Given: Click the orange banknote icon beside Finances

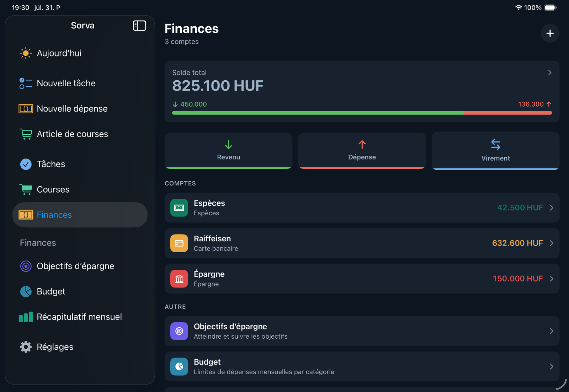Looking at the screenshot, I should tap(26, 215).
